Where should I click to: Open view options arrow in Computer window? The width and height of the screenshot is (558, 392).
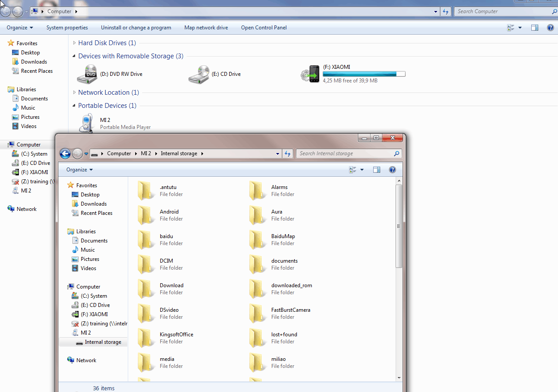pos(520,28)
